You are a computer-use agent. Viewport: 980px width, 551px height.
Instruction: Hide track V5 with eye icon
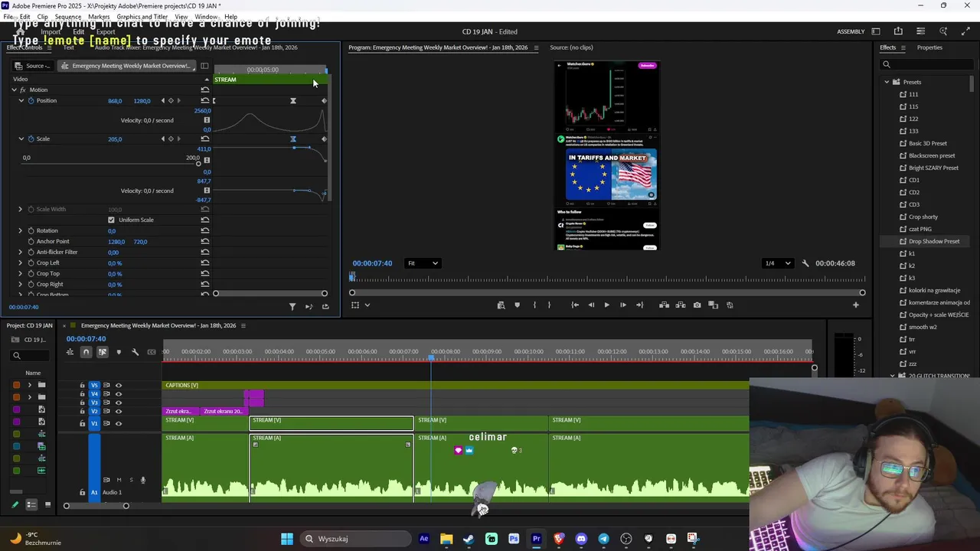118,386
